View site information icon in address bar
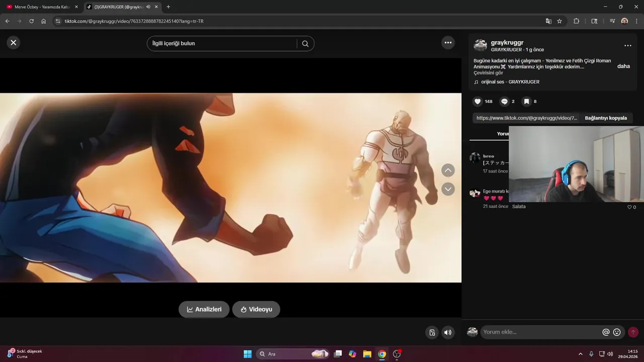The image size is (644, 362). (x=58, y=21)
